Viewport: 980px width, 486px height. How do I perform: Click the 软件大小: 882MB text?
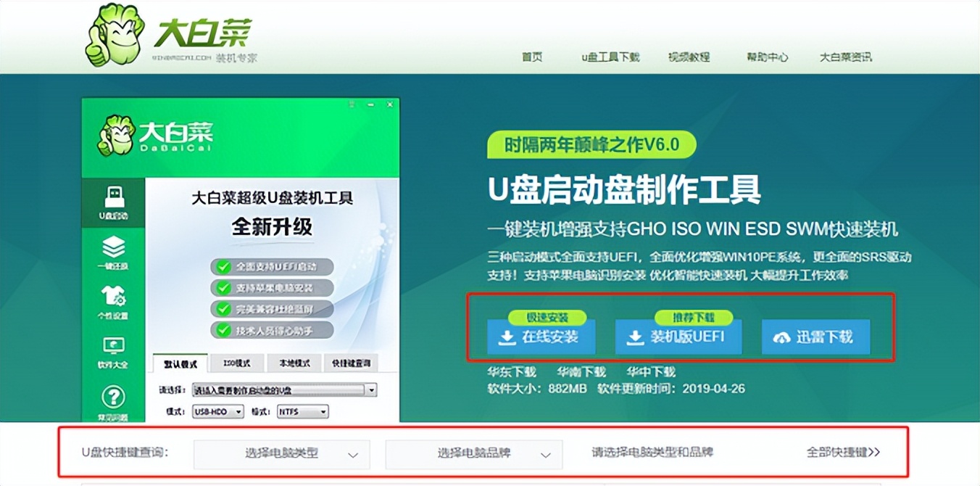[x=537, y=389]
